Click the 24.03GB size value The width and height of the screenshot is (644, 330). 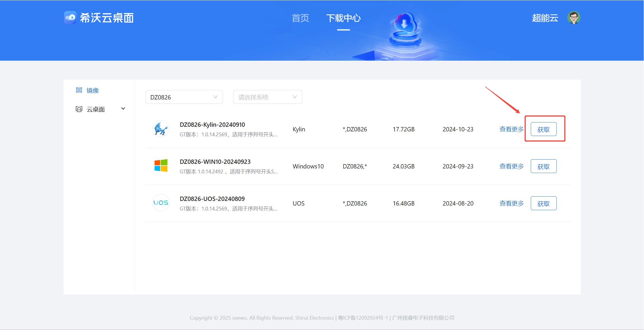403,166
